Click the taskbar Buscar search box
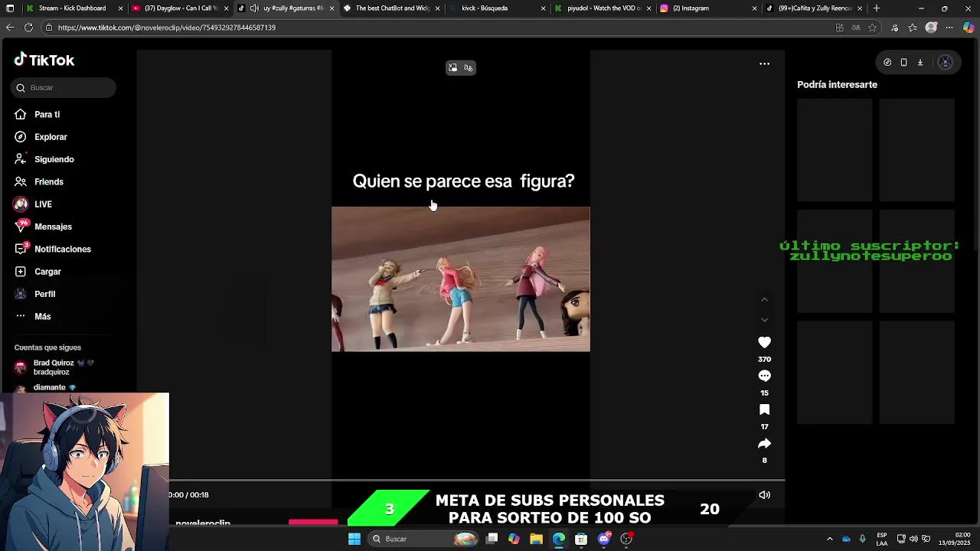Viewport: 980px width, 551px height. (x=425, y=539)
